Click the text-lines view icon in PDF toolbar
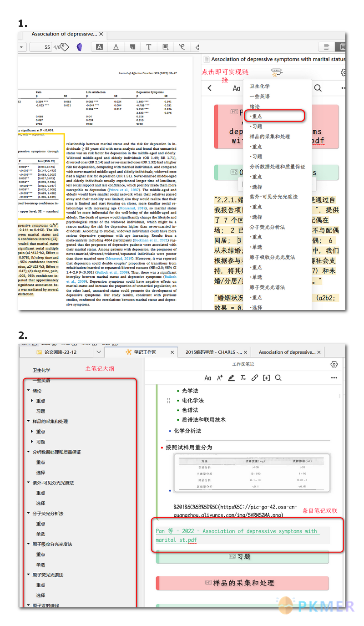The width and height of the screenshot is (364, 626). (326, 47)
